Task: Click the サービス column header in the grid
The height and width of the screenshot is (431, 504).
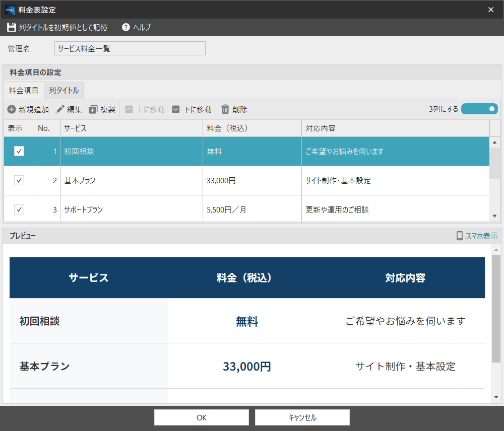Action: tap(132, 128)
